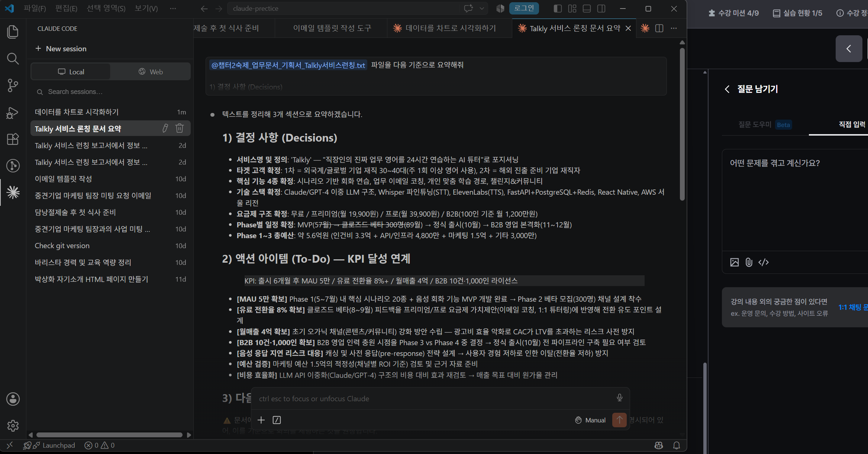This screenshot has height=454, width=868.
Task: Select the 질문 도우미 tab
Action: (x=765, y=124)
